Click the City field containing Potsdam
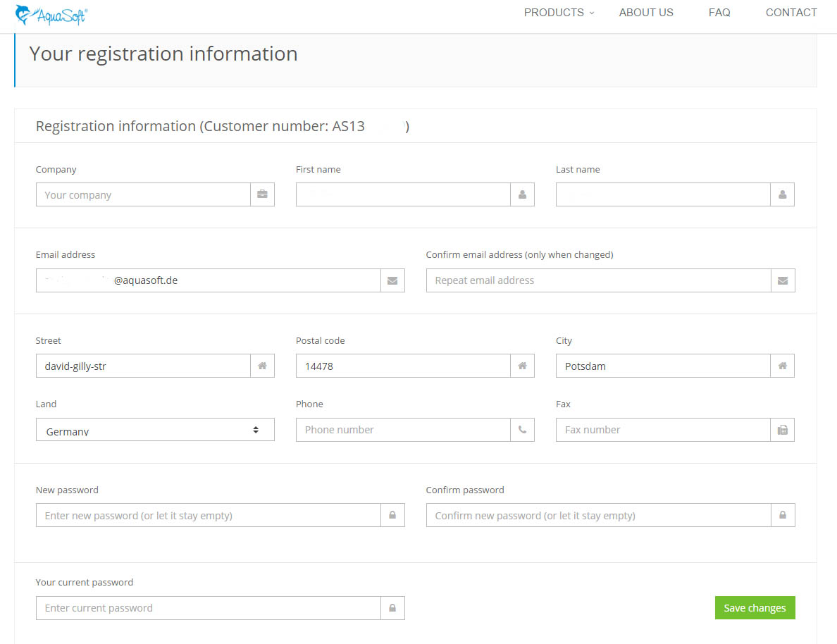837x644 pixels. coord(663,366)
